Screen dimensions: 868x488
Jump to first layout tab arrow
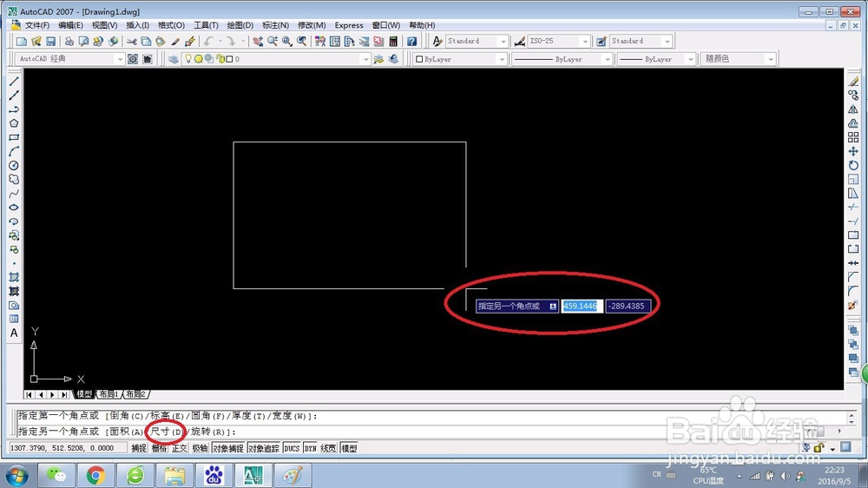point(30,394)
